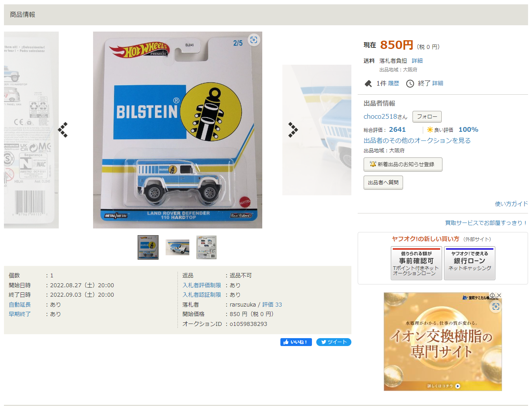
Task: Open 出品者のその他のオークションを見る link
Action: tap(417, 140)
